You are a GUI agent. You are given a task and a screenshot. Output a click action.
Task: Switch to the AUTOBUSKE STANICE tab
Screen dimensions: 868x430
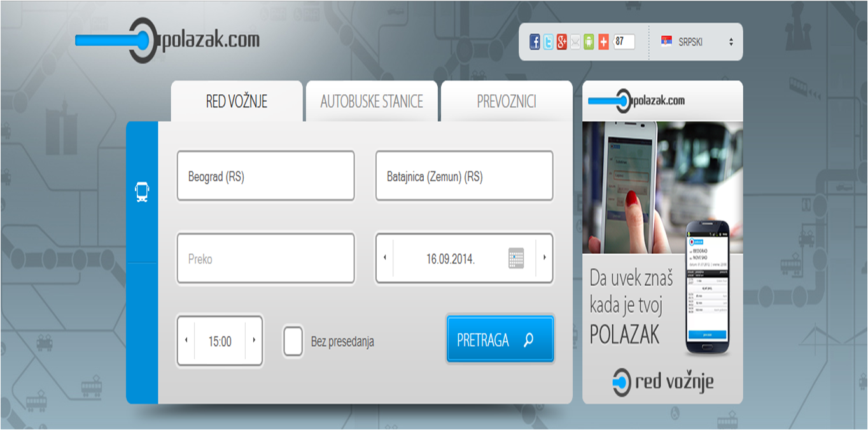tap(372, 100)
